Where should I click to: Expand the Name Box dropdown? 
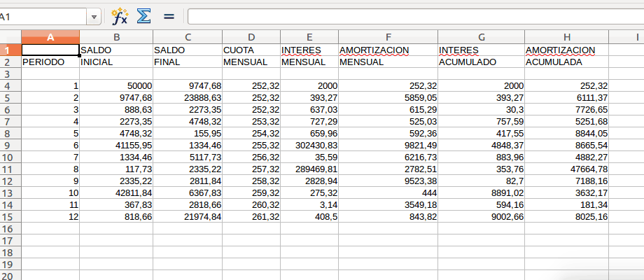coord(94,17)
